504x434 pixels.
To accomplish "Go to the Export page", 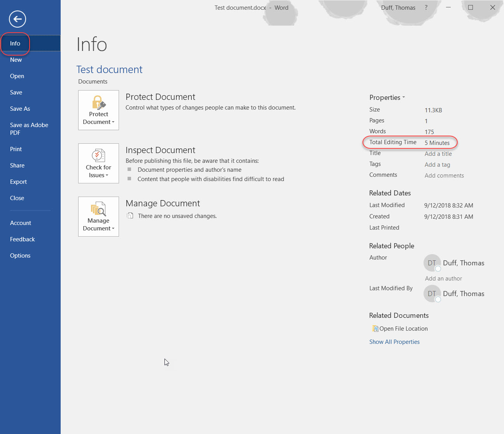I will [18, 182].
